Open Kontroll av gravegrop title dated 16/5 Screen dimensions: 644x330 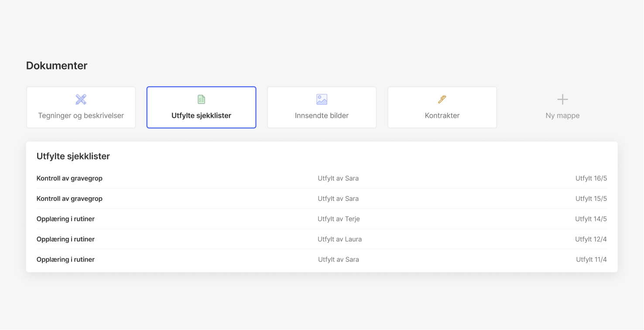(69, 178)
